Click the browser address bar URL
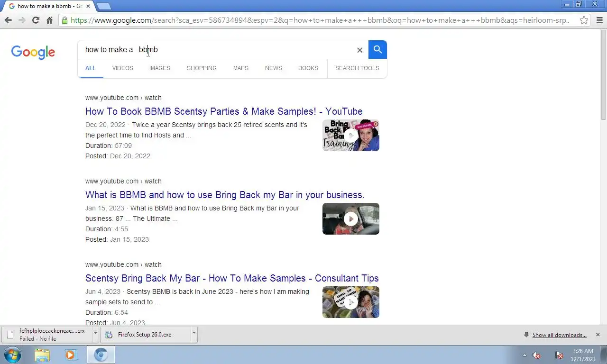607x364 pixels. [x=320, y=20]
